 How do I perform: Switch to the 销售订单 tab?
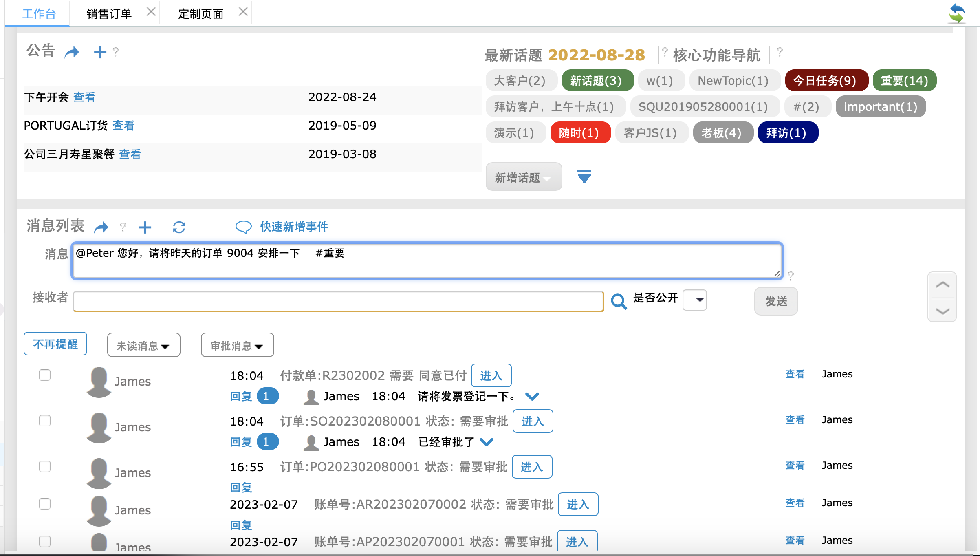tap(109, 14)
